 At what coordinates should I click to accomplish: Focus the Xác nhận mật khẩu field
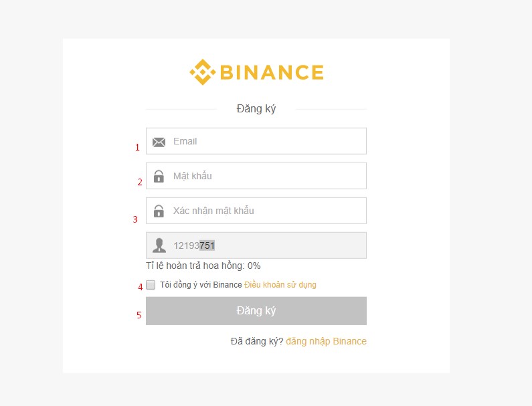coord(256,211)
